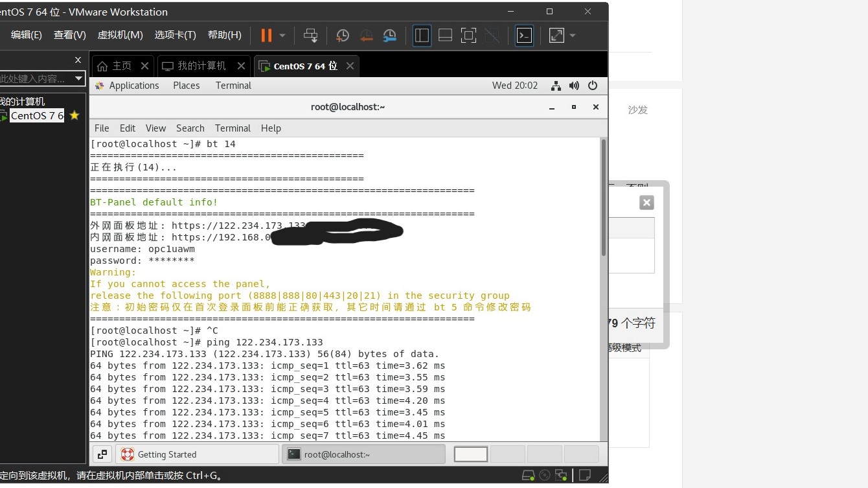
Task: Click the VMware pause (suspend) icon
Action: click(x=266, y=35)
